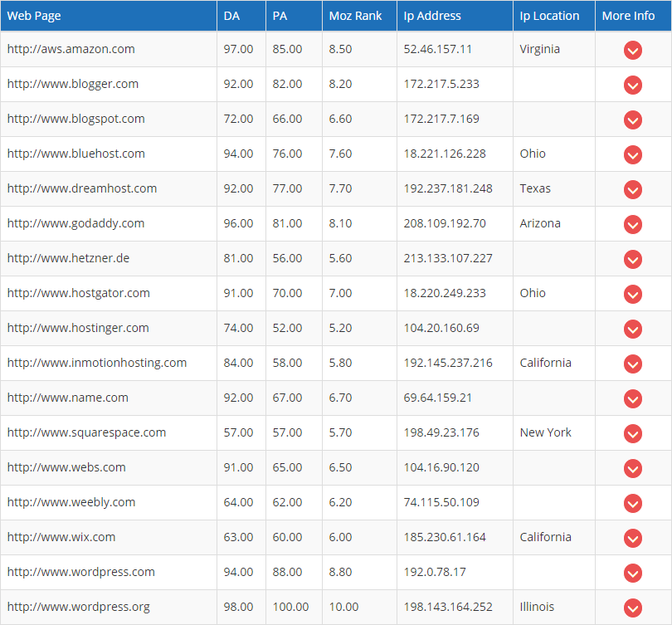
Task: Click the Ip Address column header
Action: pyautogui.click(x=455, y=16)
